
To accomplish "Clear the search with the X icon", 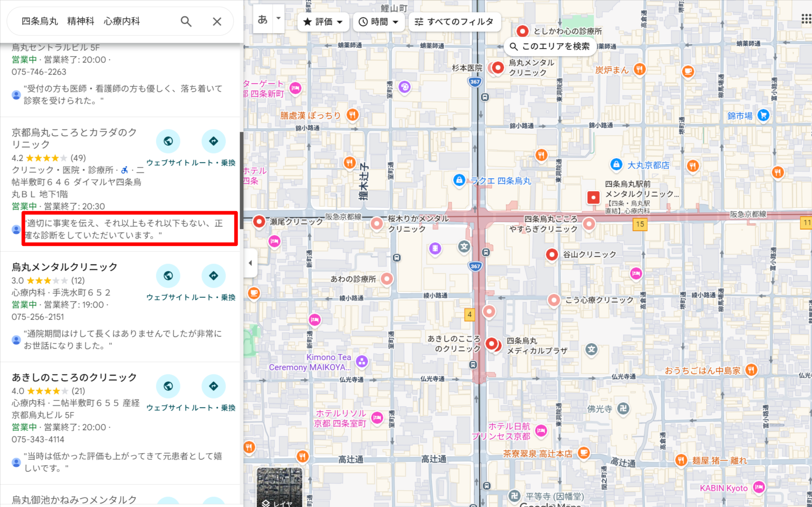I will pyautogui.click(x=217, y=21).
